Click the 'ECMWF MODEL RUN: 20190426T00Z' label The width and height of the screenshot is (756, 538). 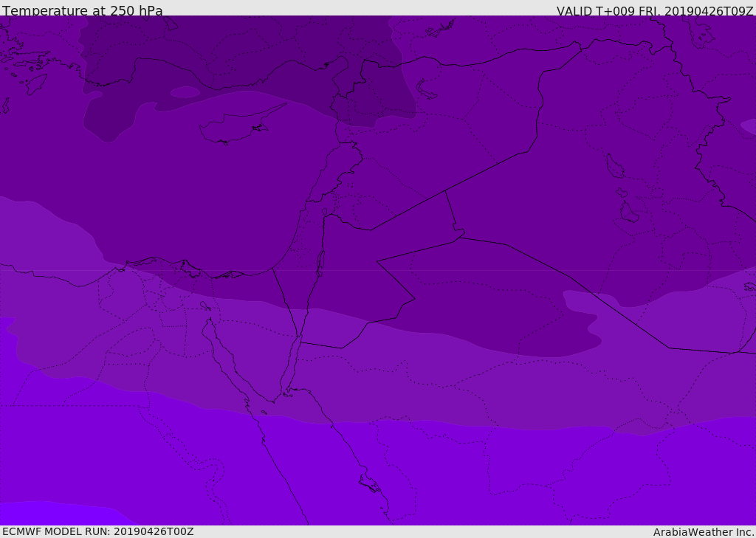(98, 531)
